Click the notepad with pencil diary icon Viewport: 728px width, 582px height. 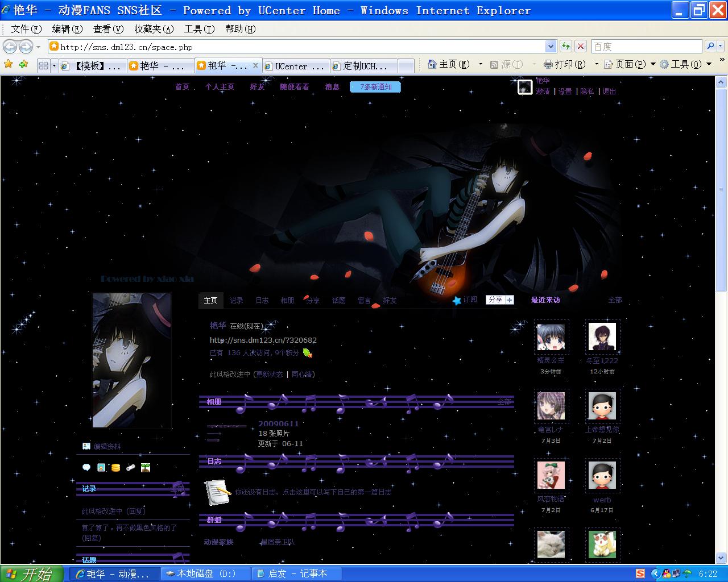tap(217, 492)
